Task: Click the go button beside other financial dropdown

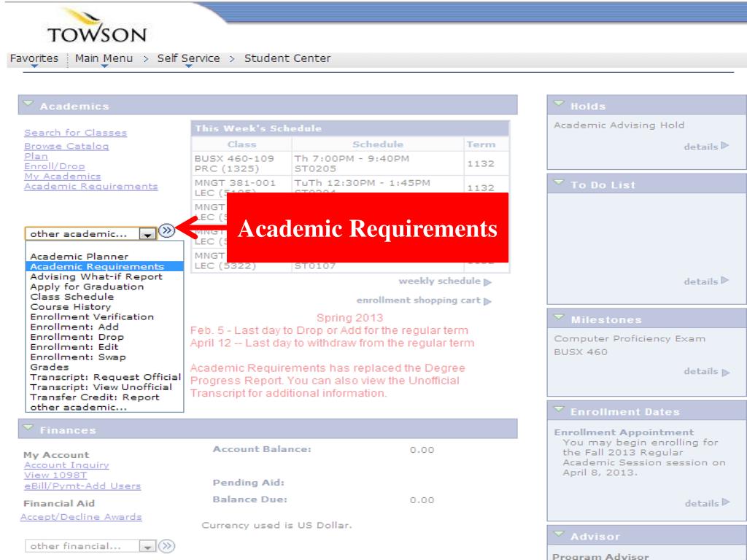Action: (167, 546)
